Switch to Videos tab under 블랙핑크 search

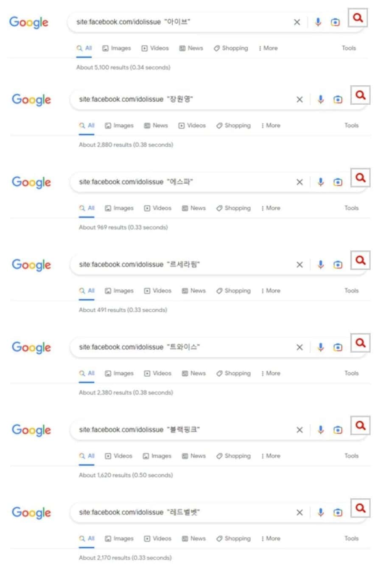[119, 456]
